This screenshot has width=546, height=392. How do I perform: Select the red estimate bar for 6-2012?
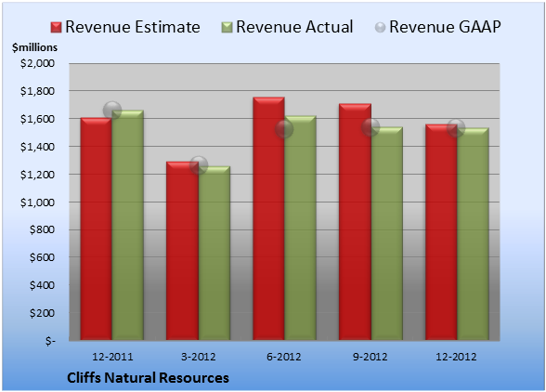coord(269,218)
